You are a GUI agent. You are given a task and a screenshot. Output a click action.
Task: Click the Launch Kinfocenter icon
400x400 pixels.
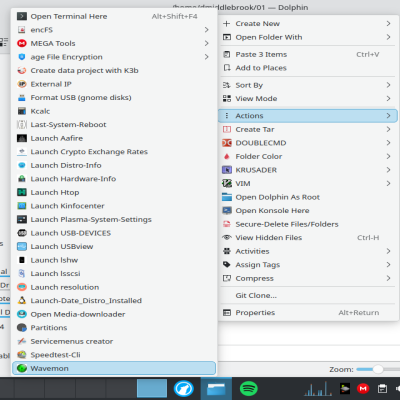pos(22,206)
